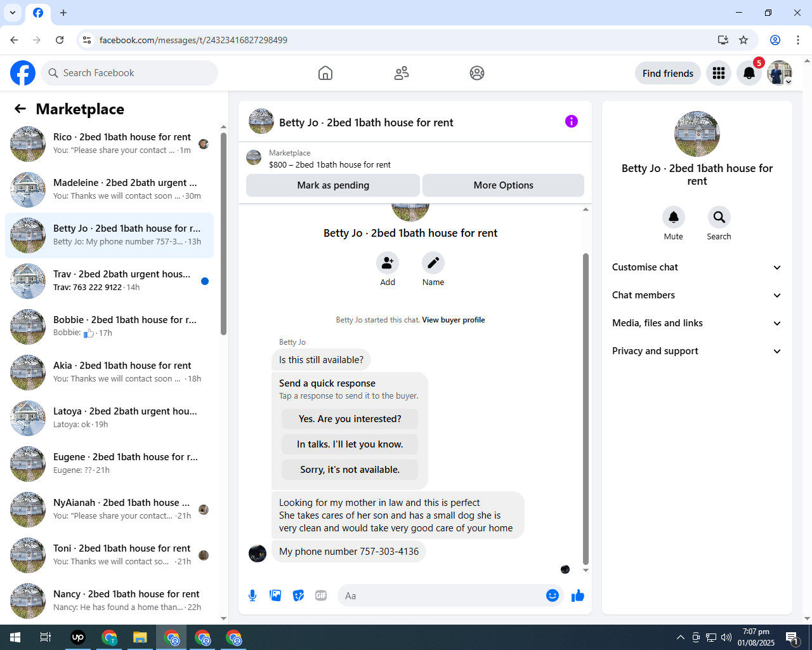Click the browser address bar URL
This screenshot has width=812, height=650.
(x=193, y=40)
